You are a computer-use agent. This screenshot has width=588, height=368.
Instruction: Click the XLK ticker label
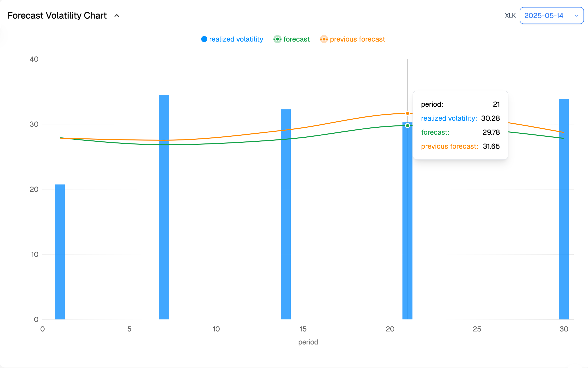pyautogui.click(x=510, y=16)
